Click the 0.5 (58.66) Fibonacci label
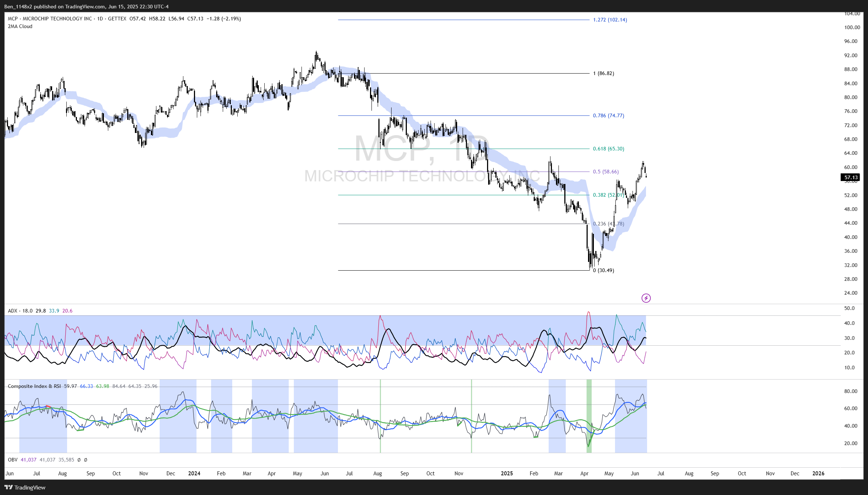This screenshot has width=868, height=495. click(606, 172)
